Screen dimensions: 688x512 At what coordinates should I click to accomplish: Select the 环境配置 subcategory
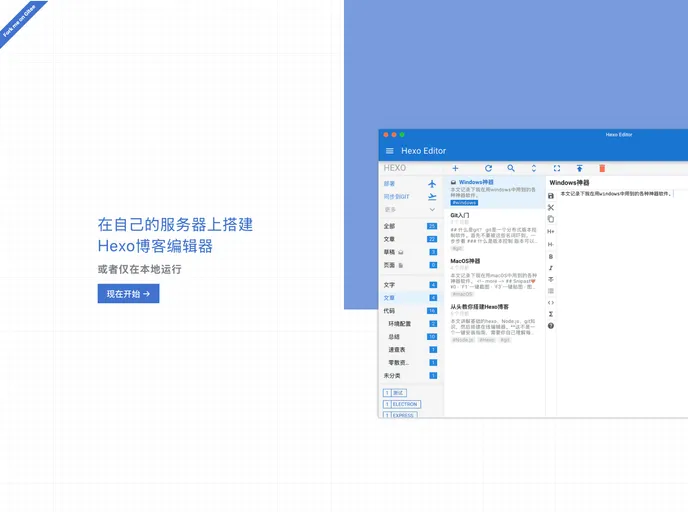coord(412,324)
